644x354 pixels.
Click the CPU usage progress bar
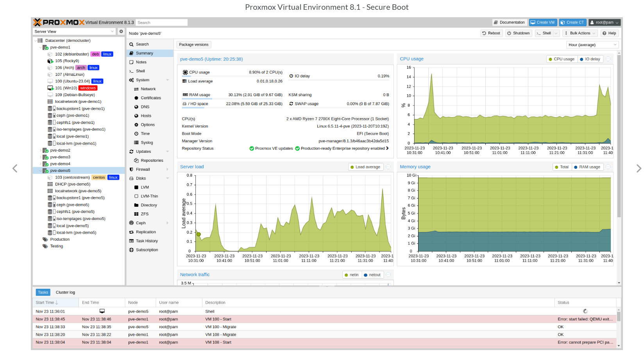click(232, 76)
